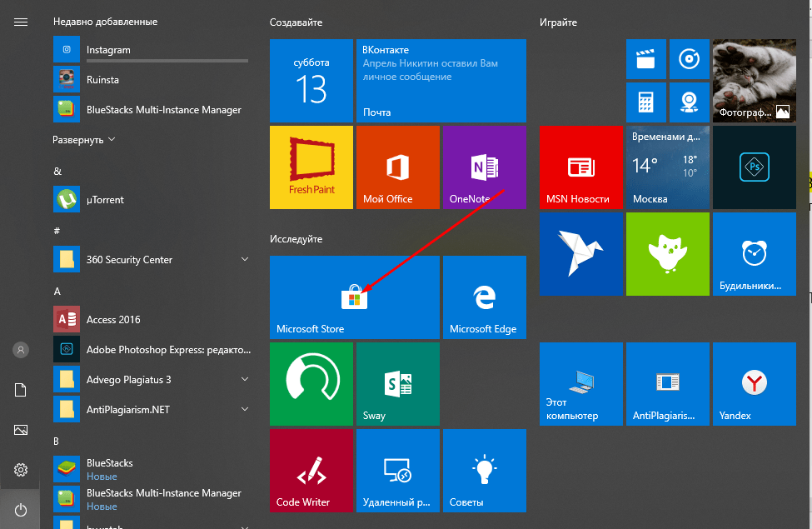Open the Советы tips tile
The image size is (812, 529).
(x=484, y=471)
